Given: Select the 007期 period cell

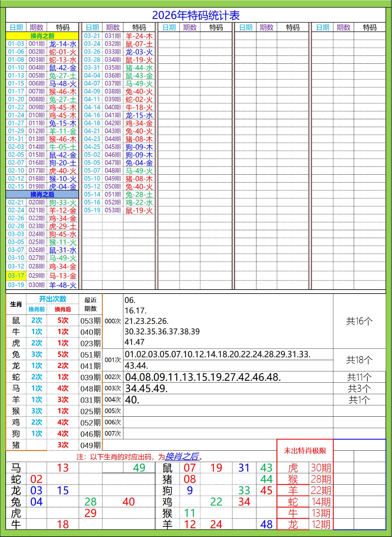Looking at the screenshot, I should click(36, 92).
